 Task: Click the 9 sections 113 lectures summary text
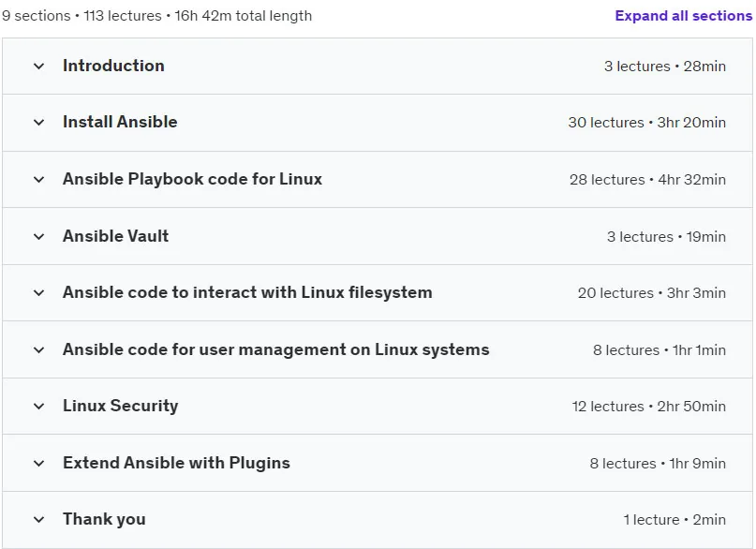click(x=156, y=16)
